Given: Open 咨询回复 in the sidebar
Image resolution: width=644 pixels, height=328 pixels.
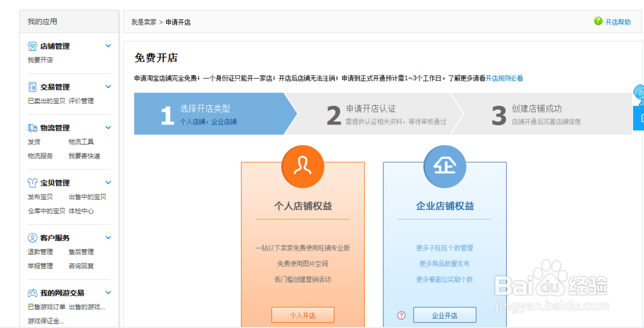Looking at the screenshot, I should point(81,266).
